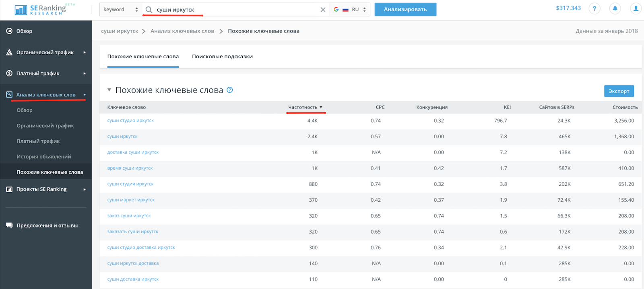
Task: Switch to the Поисковые подсказки tab
Action: pyautogui.click(x=222, y=56)
